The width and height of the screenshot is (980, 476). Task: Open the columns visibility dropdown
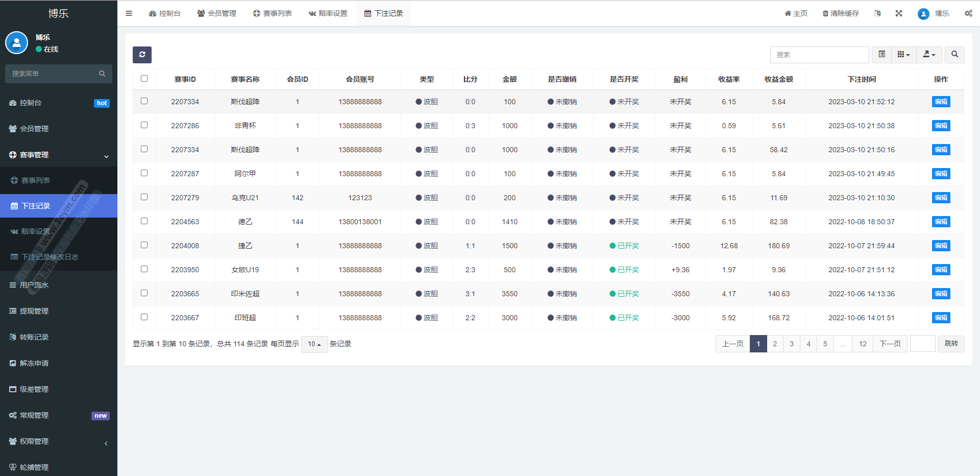tap(903, 55)
